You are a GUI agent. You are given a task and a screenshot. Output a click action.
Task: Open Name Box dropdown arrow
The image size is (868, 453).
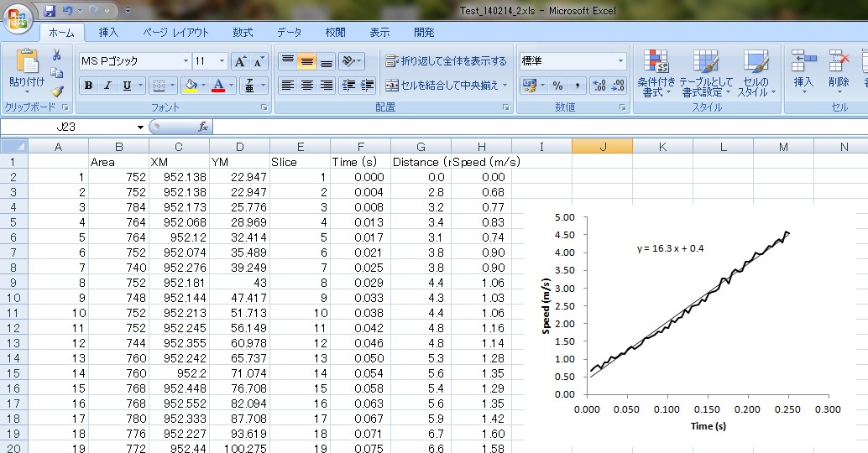coord(140,128)
